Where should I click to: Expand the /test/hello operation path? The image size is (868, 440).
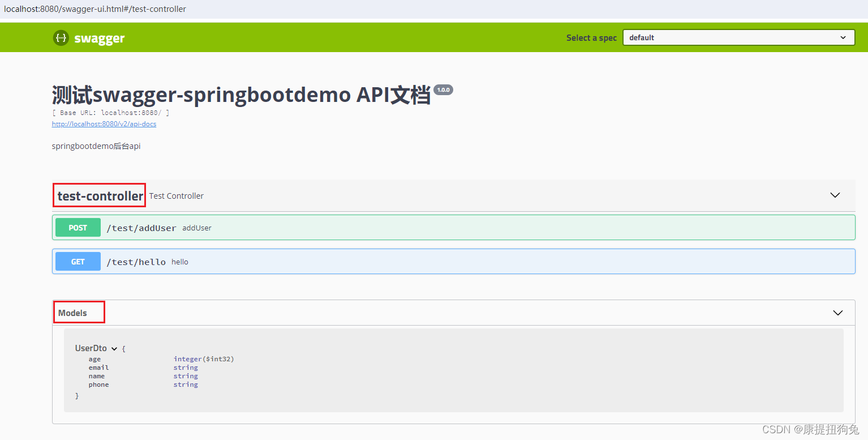pyautogui.click(x=136, y=262)
